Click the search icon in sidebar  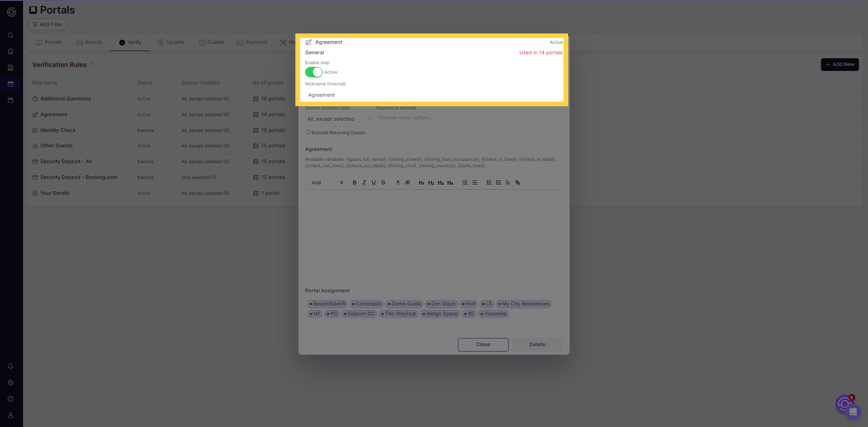point(11,35)
